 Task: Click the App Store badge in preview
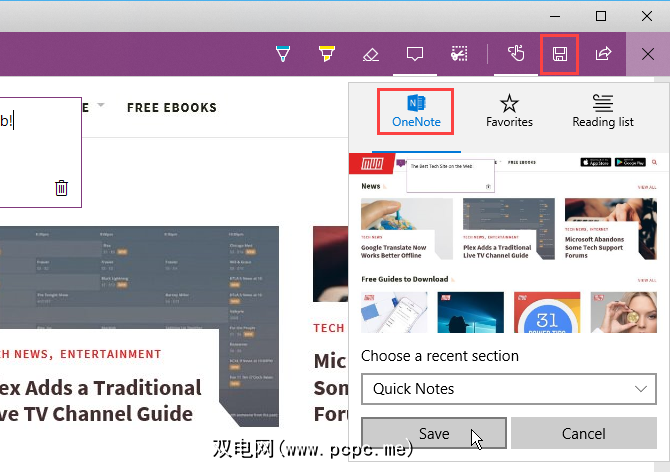(596, 162)
